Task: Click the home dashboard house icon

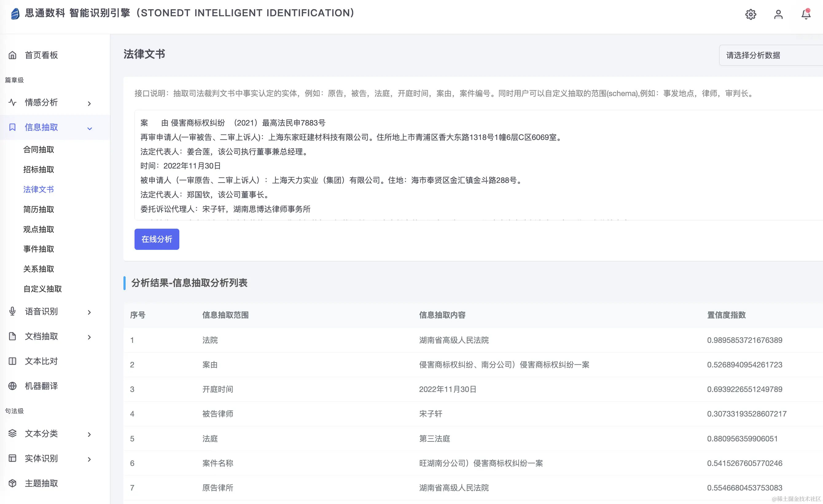Action: pyautogui.click(x=12, y=55)
